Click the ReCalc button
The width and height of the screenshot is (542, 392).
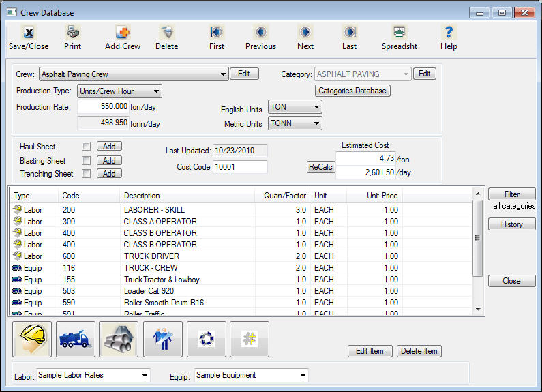click(321, 167)
